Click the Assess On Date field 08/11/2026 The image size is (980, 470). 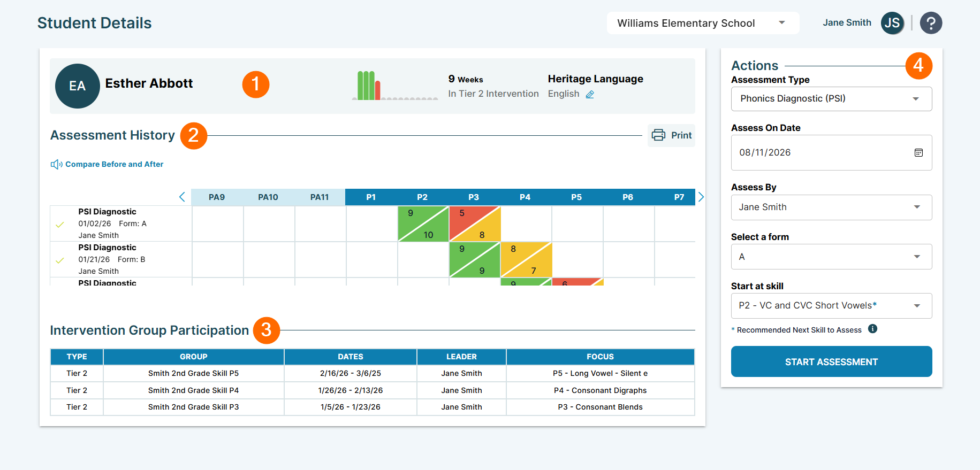[x=831, y=152]
